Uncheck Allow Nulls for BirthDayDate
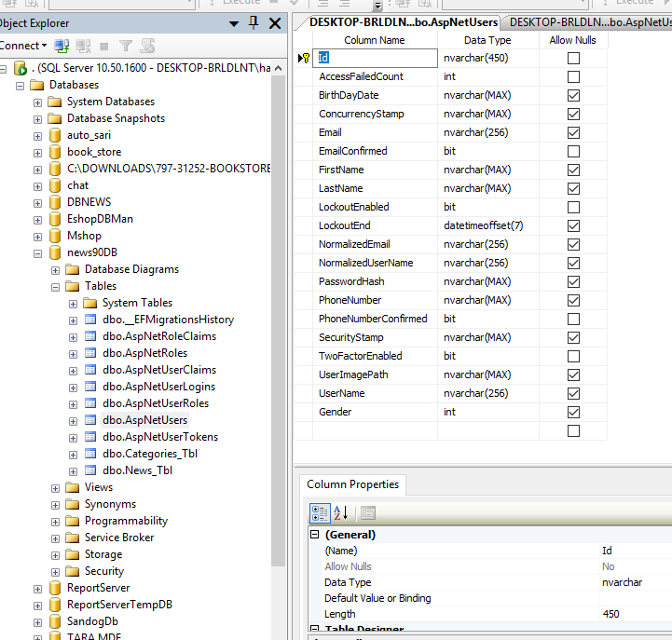 [x=573, y=95]
